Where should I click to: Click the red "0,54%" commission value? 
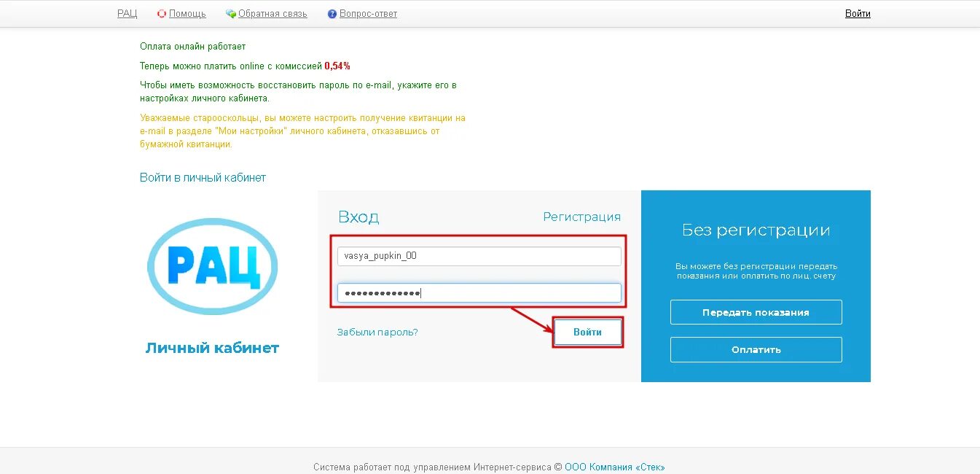coord(337,66)
